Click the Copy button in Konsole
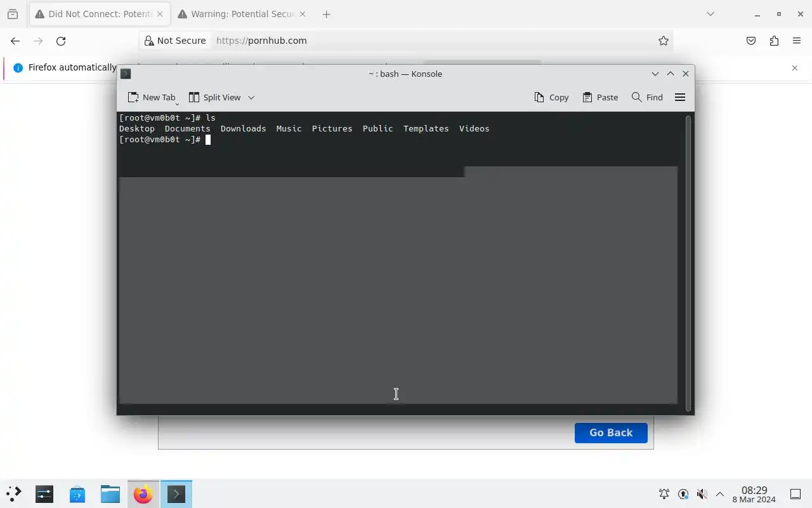The image size is (812, 508). click(551, 97)
